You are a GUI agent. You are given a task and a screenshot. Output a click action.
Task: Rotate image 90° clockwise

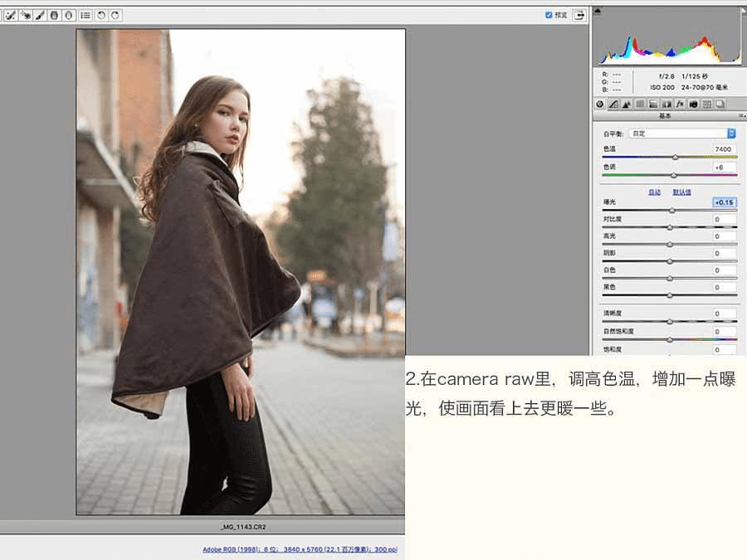coord(115,15)
